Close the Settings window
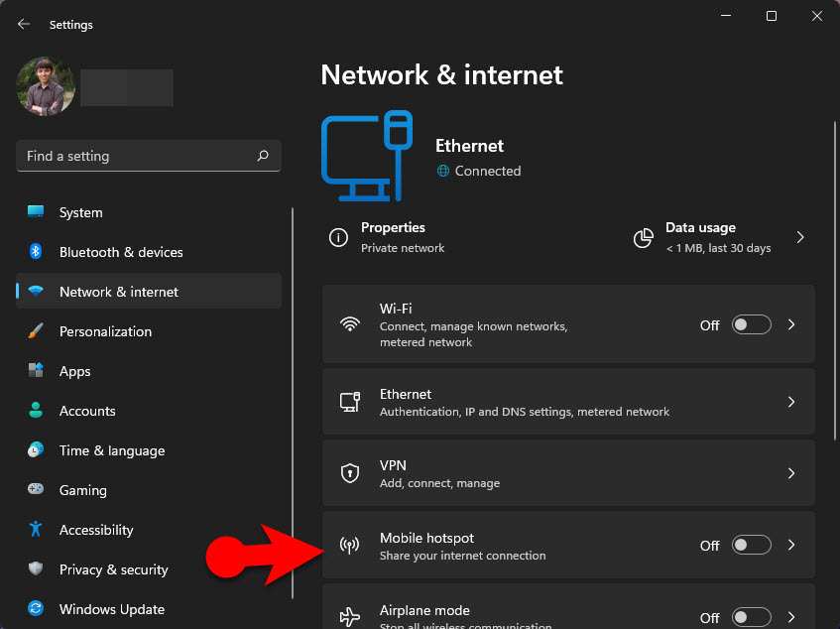The image size is (840, 629). [x=817, y=16]
